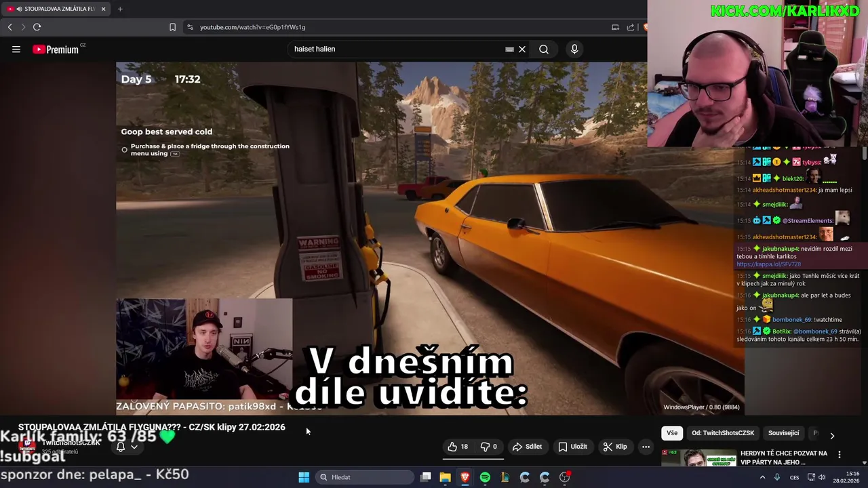Open more actions three-dot menu under video
The width and height of the screenshot is (868, 488).
(x=646, y=447)
